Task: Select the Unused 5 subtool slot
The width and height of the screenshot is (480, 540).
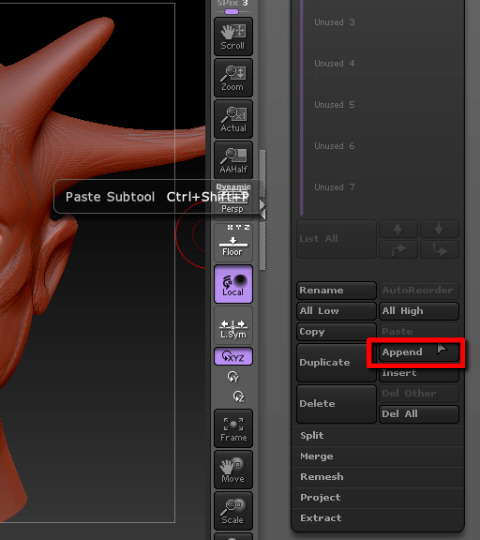Action: 386,105
